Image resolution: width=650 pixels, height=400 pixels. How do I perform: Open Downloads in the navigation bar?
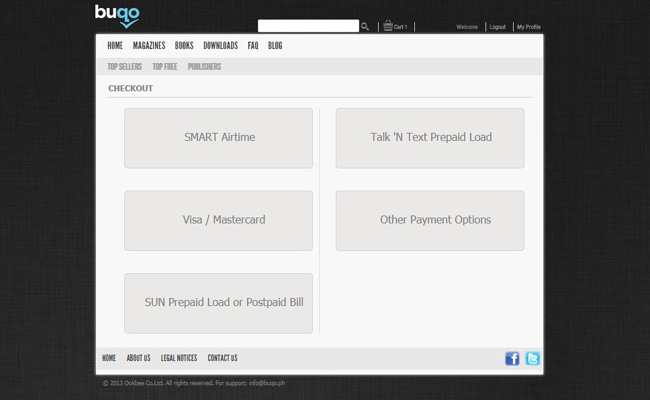click(220, 46)
